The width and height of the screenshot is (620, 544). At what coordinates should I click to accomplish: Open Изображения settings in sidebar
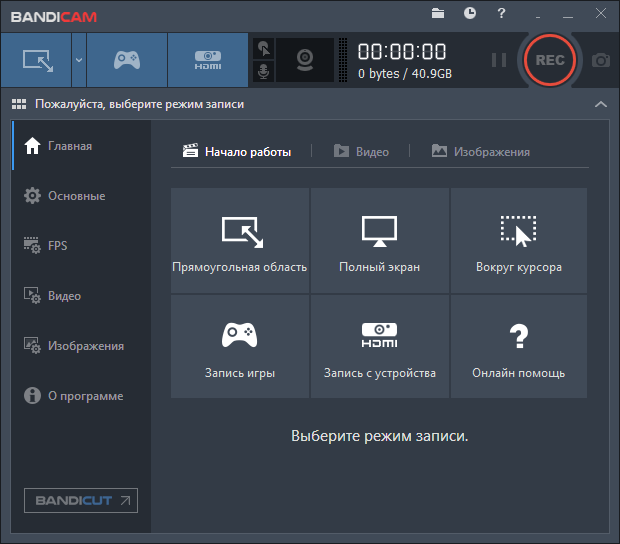(x=81, y=346)
